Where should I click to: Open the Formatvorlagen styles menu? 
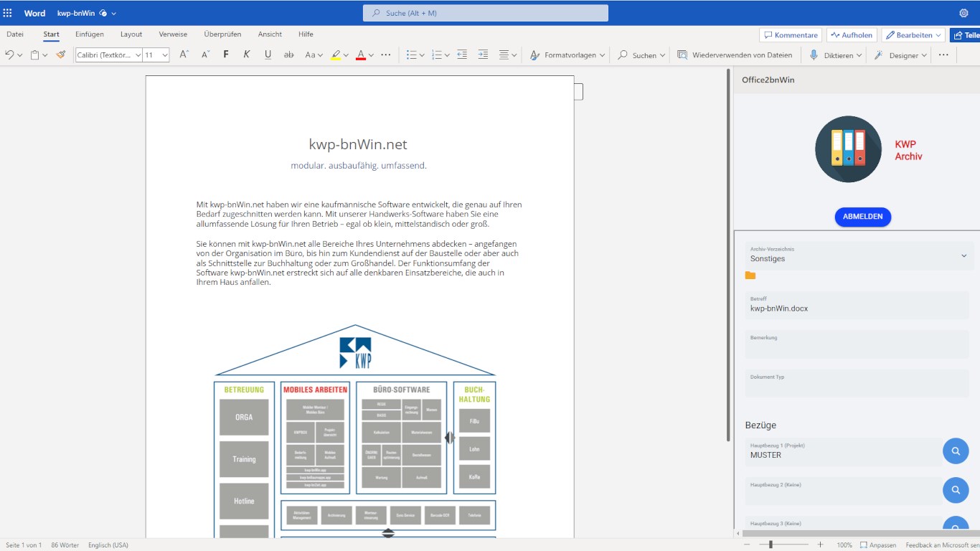(567, 55)
